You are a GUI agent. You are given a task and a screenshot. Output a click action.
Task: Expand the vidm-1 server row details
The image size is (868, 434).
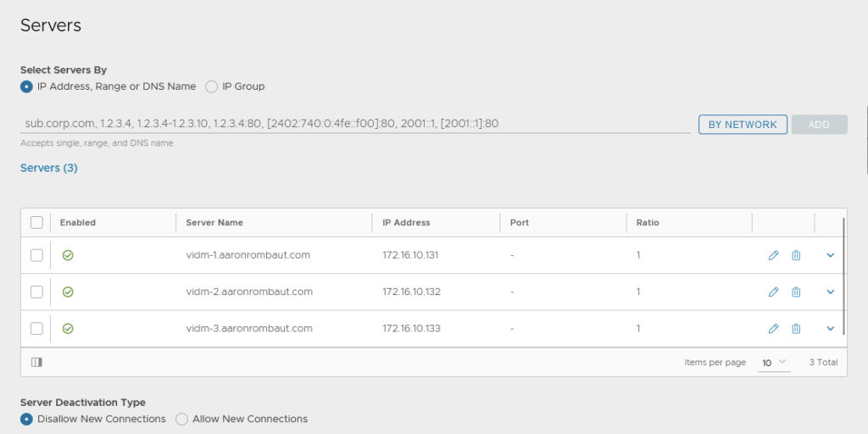(x=830, y=255)
